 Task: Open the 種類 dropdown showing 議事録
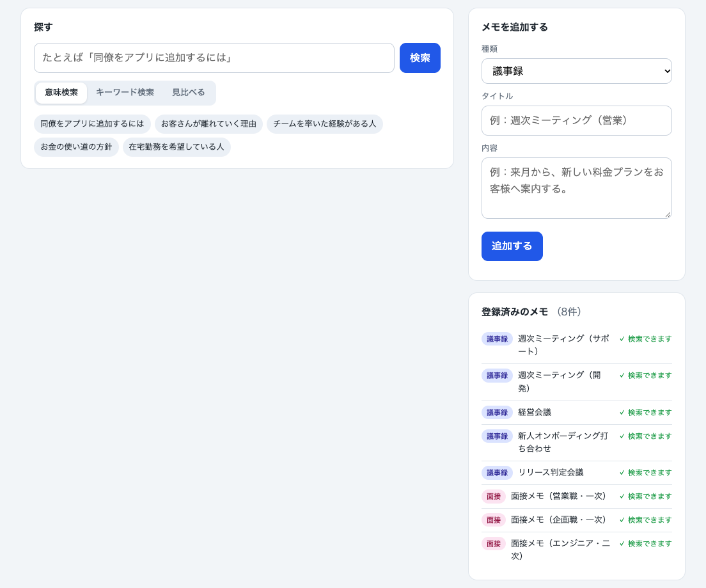pyautogui.click(x=576, y=71)
